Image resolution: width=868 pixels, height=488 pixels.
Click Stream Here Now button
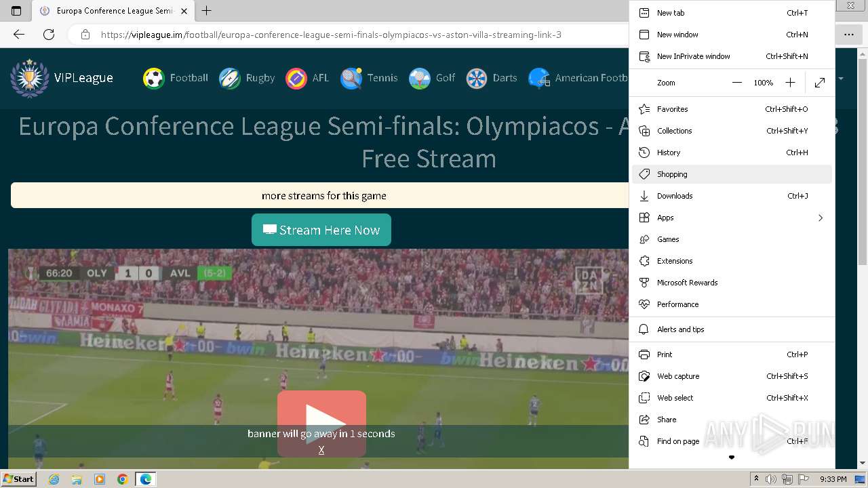pos(321,230)
